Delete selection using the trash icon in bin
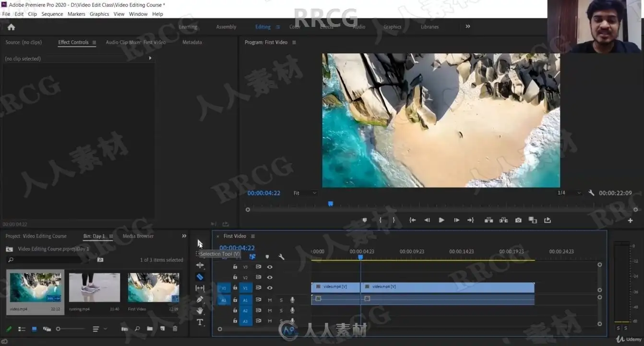Screen dimensions: 644x346 pos(175,329)
